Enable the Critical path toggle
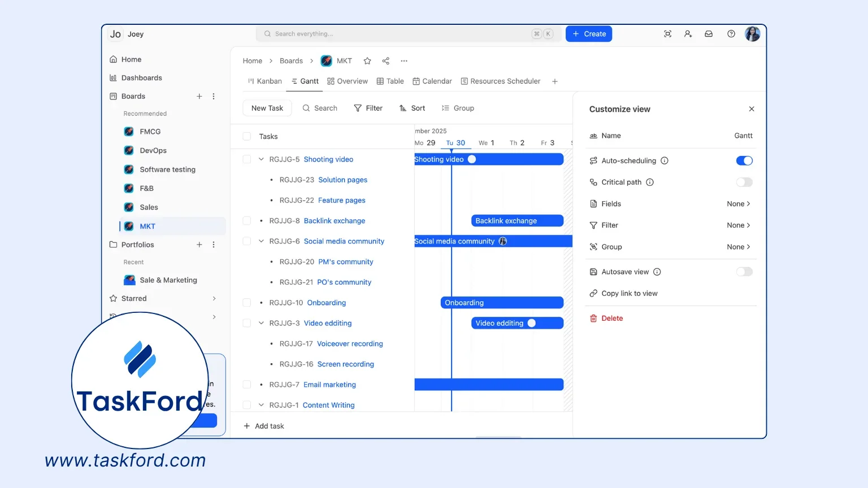 (x=744, y=182)
